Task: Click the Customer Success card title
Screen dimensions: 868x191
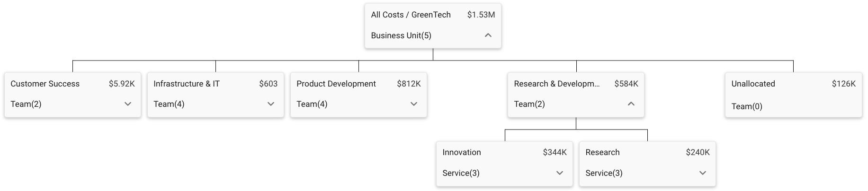Action: pos(45,84)
